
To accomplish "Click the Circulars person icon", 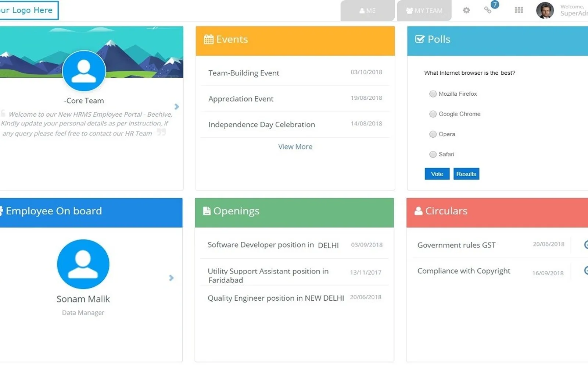I will (x=418, y=211).
